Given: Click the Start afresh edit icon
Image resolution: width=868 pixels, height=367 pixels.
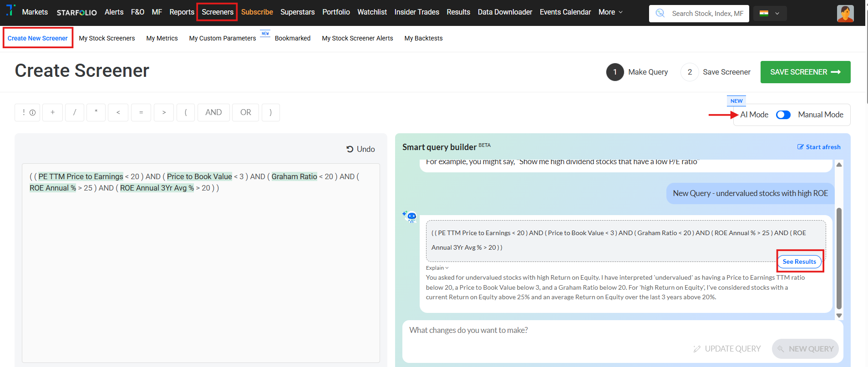Looking at the screenshot, I should [x=800, y=147].
